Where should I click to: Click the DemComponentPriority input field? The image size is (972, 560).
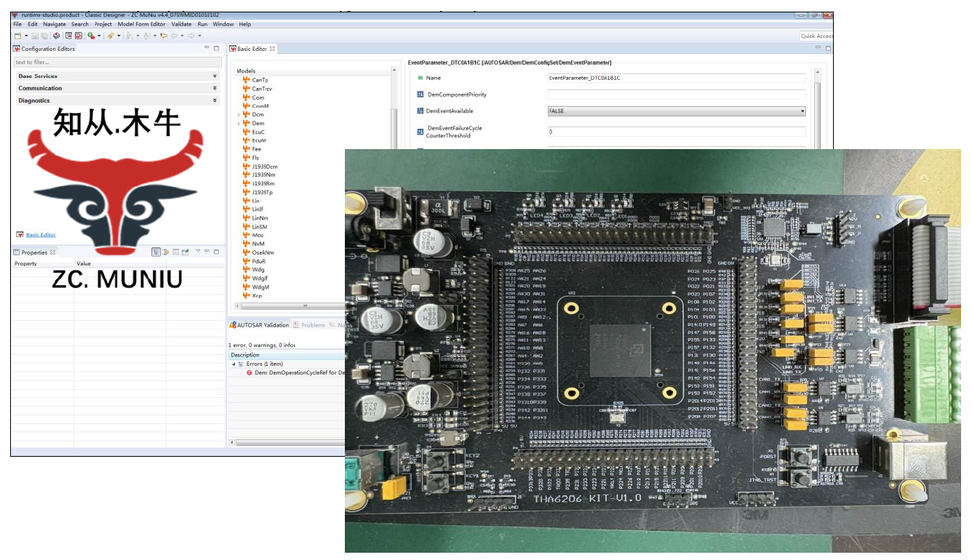point(677,95)
